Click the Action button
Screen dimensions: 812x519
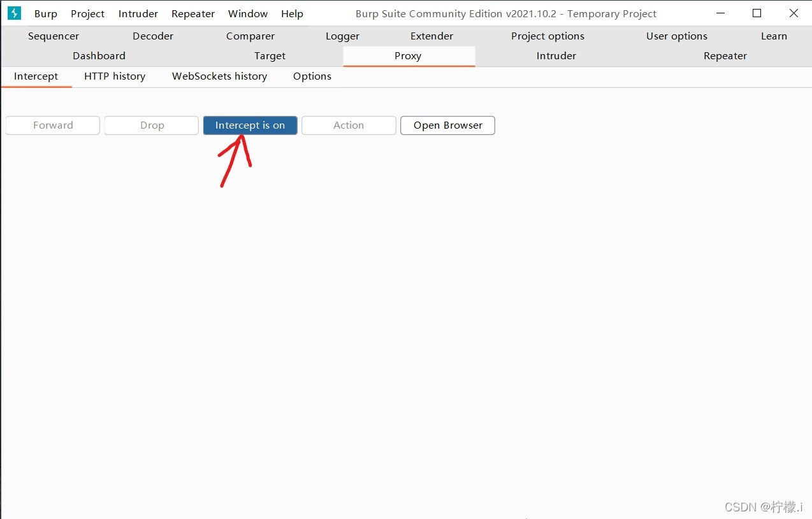[349, 125]
